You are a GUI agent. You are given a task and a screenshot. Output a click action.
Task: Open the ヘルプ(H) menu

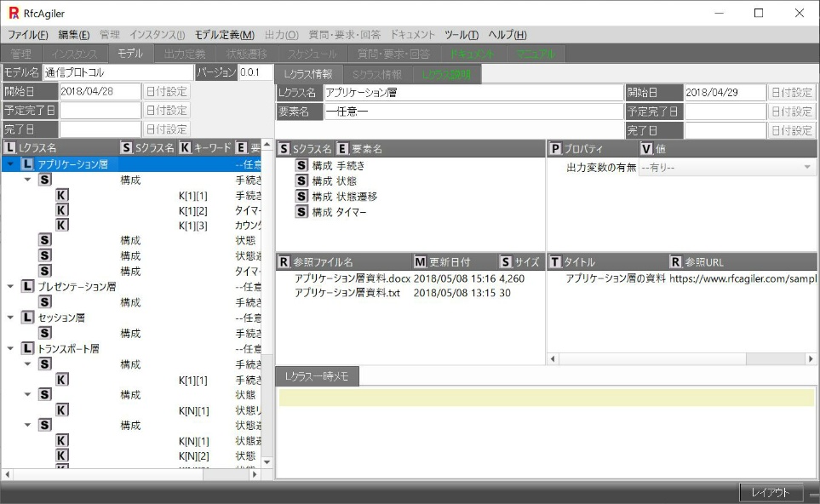pyautogui.click(x=507, y=35)
